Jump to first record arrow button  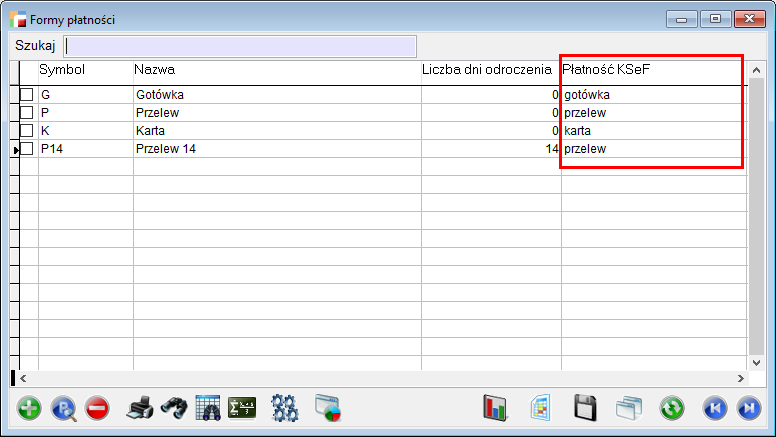[714, 407]
